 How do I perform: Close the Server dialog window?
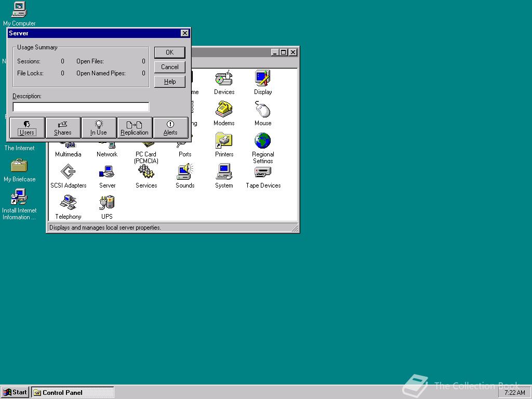pos(184,33)
